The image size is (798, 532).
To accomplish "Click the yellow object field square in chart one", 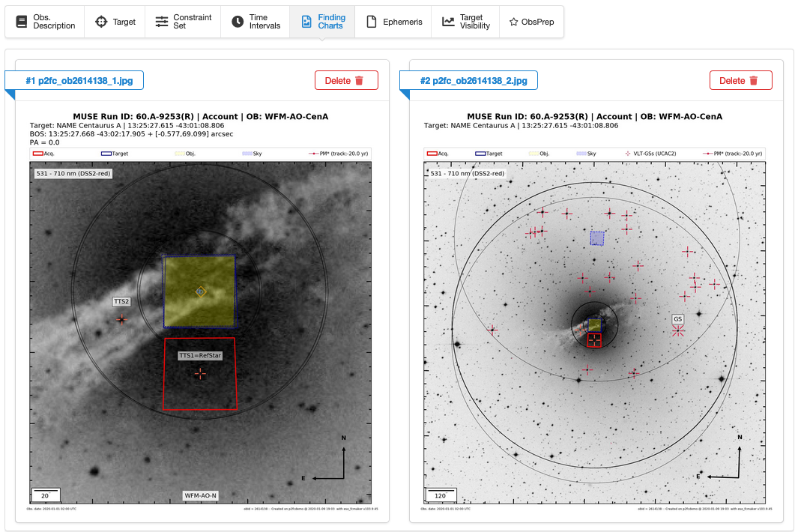I will click(199, 291).
